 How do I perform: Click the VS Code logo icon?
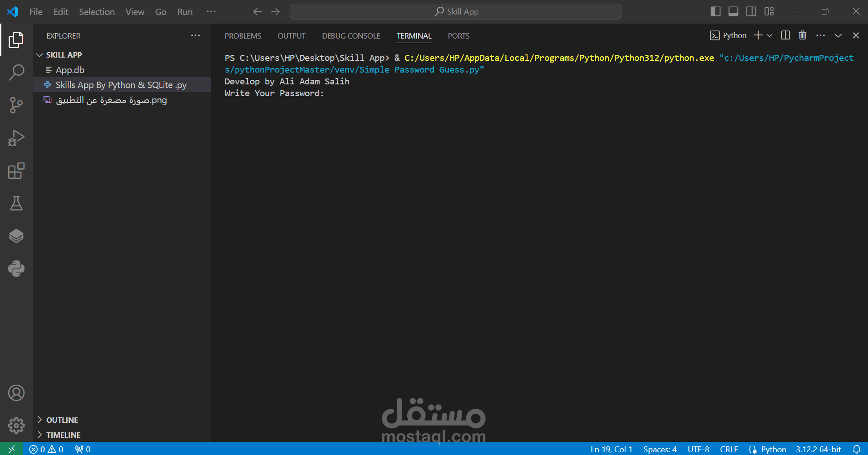point(13,12)
